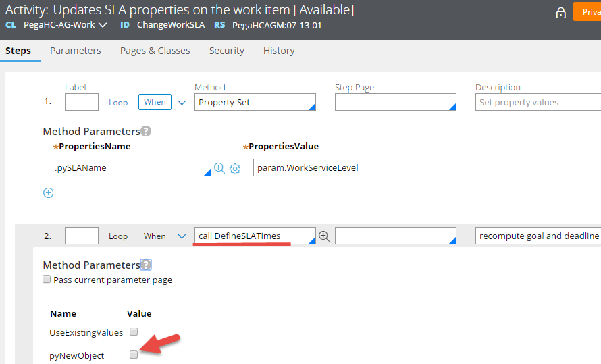Click the orange Private button
The image size is (601, 364).
point(587,11)
